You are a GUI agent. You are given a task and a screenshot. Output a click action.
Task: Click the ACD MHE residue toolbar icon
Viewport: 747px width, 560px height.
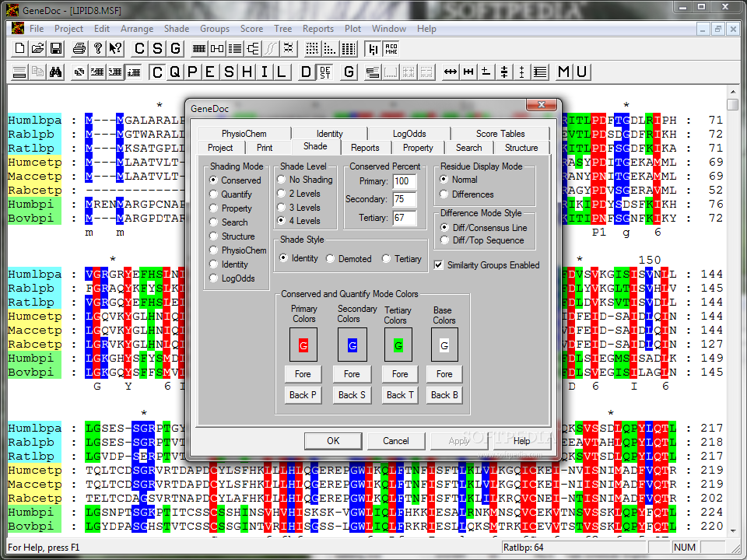tap(391, 48)
